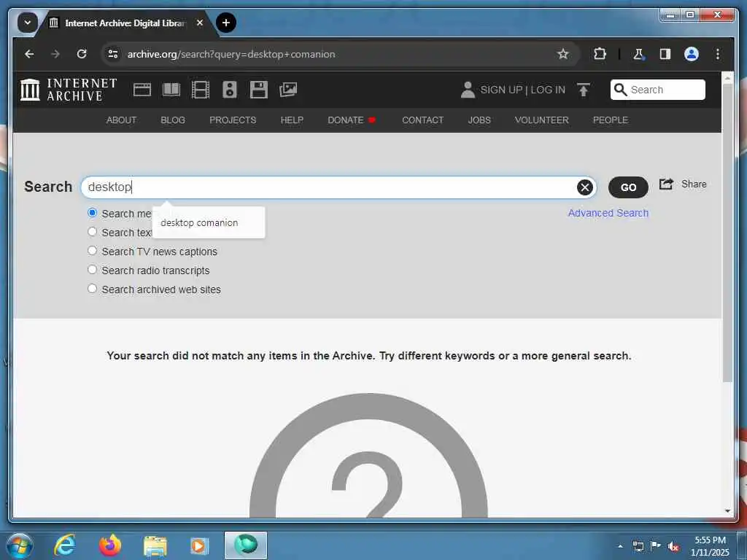Open the Web (Wayback) media icon

click(x=142, y=90)
